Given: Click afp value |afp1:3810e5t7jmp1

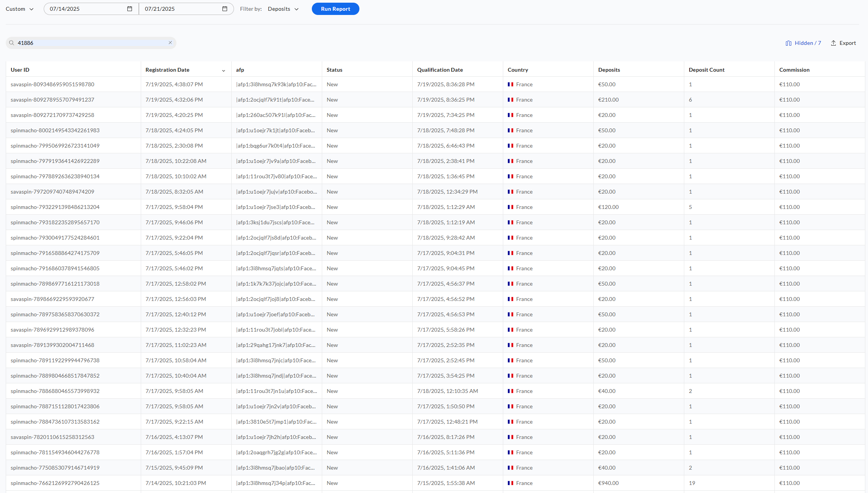Looking at the screenshot, I should click(276, 422).
